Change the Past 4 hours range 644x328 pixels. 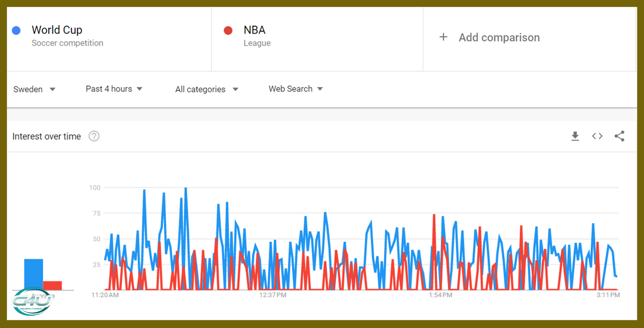114,89
